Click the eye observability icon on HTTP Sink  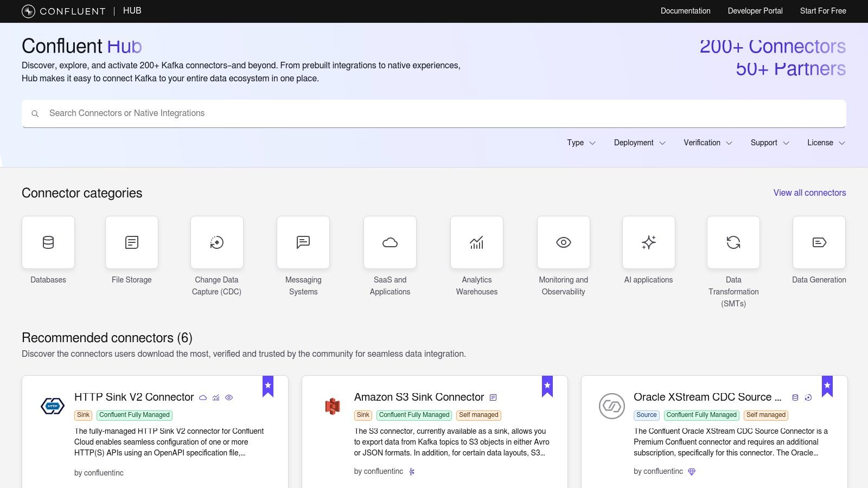point(228,397)
